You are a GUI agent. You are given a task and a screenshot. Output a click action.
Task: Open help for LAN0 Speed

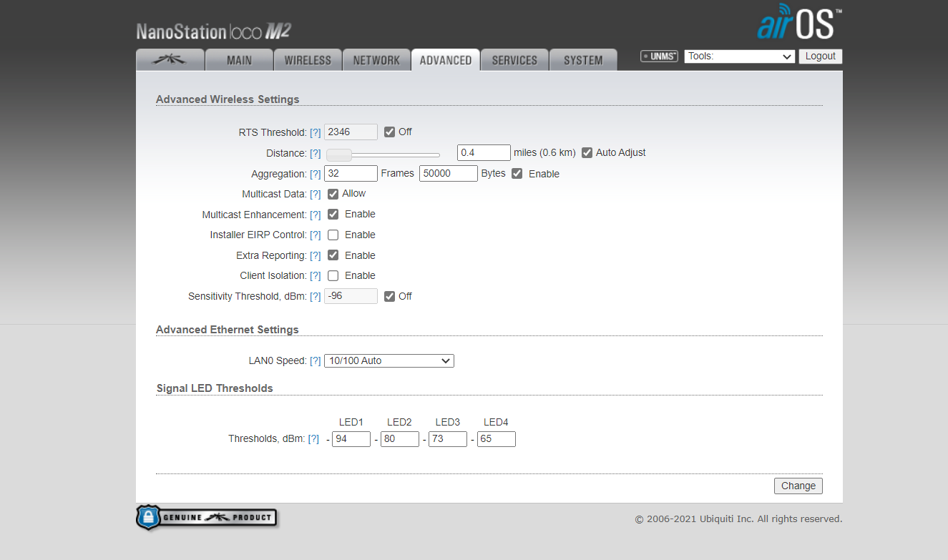pyautogui.click(x=316, y=360)
